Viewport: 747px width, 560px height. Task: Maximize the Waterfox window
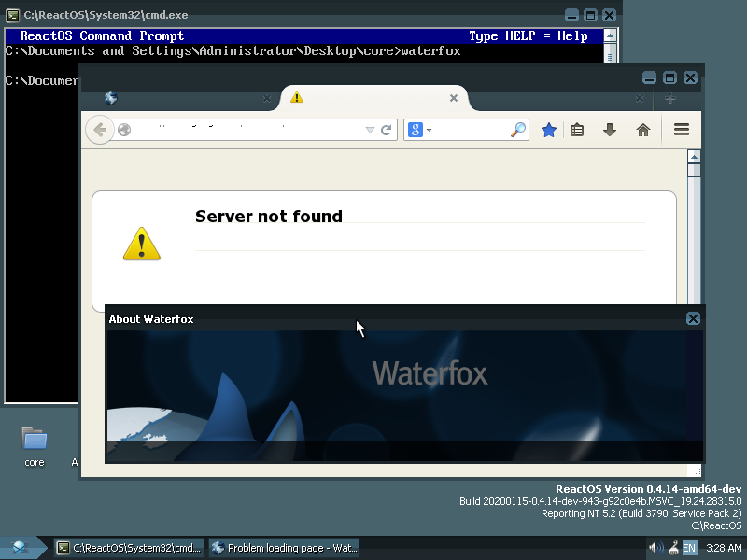click(x=669, y=77)
